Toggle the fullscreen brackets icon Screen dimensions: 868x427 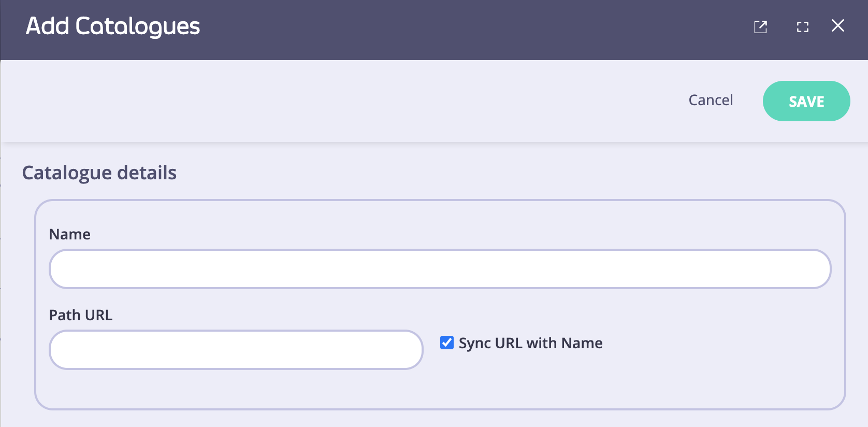coord(802,27)
